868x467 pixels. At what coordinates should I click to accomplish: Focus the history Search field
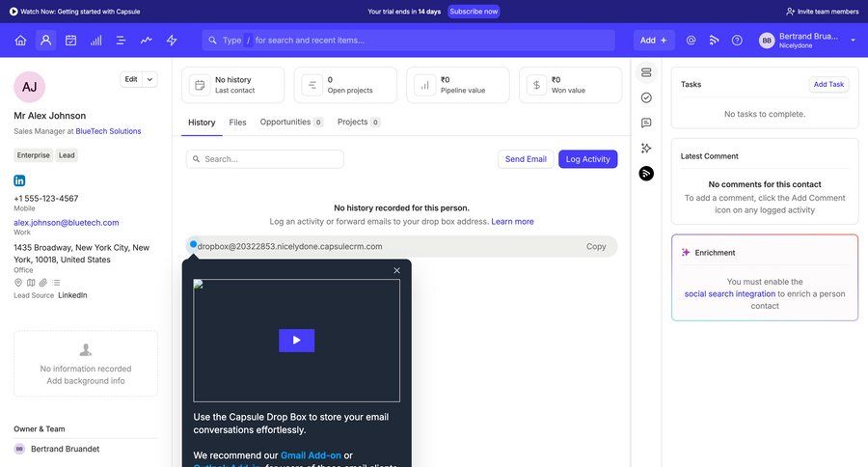click(265, 159)
